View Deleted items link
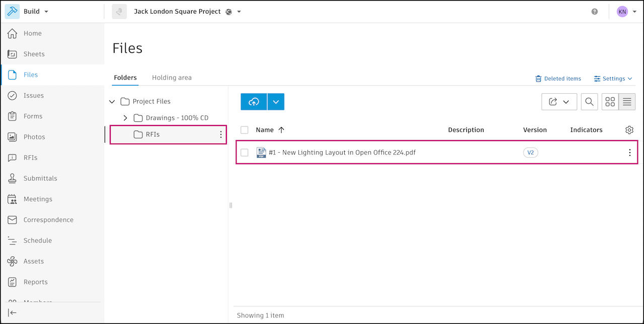 [558, 79]
